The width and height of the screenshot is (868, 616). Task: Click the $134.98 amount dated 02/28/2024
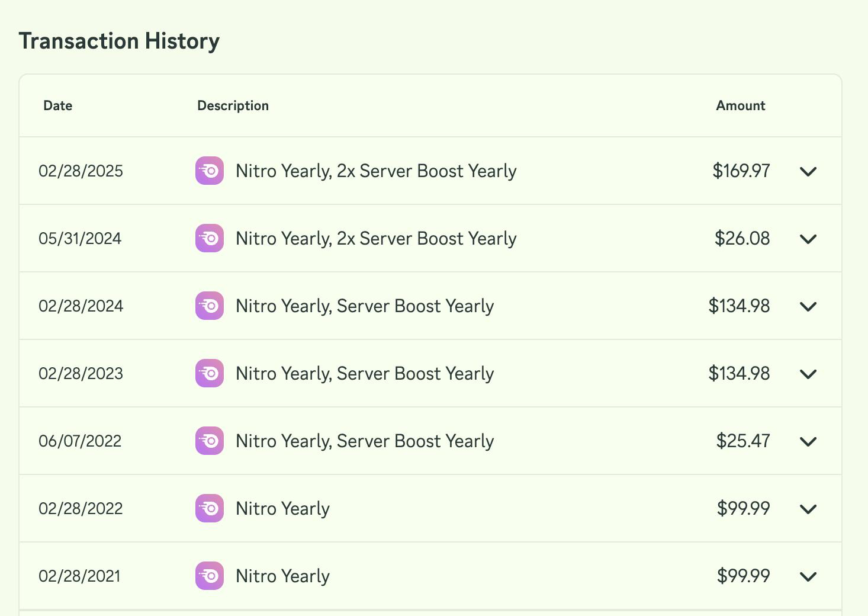point(739,306)
